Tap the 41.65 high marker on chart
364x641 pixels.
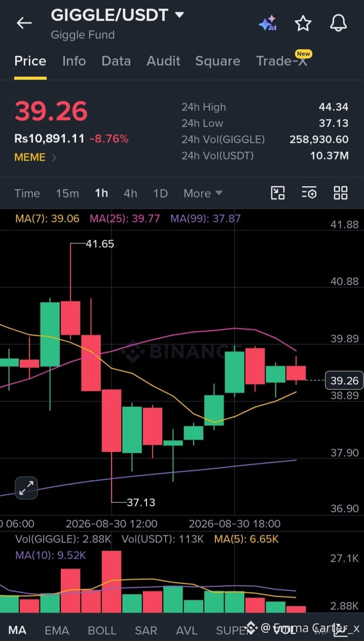100,244
